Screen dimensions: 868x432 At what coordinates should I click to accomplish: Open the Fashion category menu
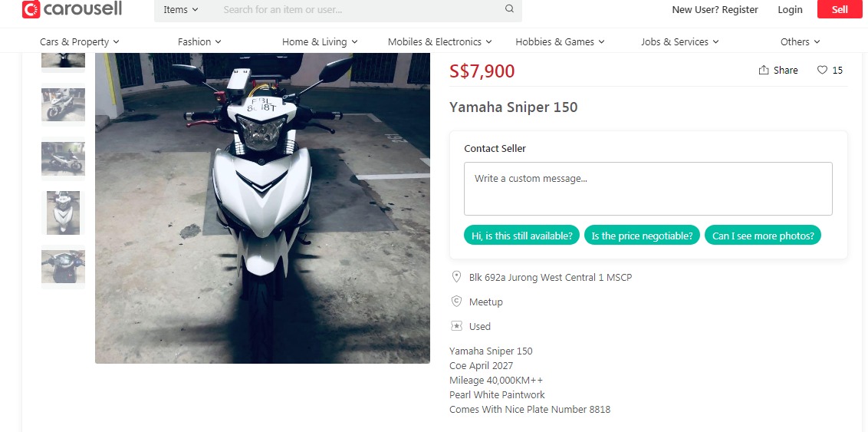point(199,41)
